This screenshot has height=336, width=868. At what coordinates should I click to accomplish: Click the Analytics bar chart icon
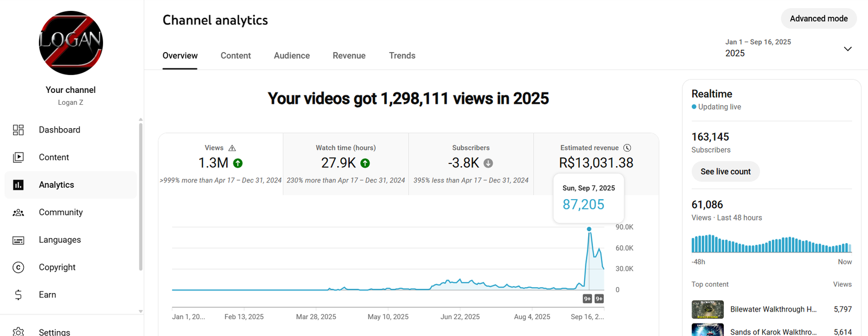pos(18,185)
